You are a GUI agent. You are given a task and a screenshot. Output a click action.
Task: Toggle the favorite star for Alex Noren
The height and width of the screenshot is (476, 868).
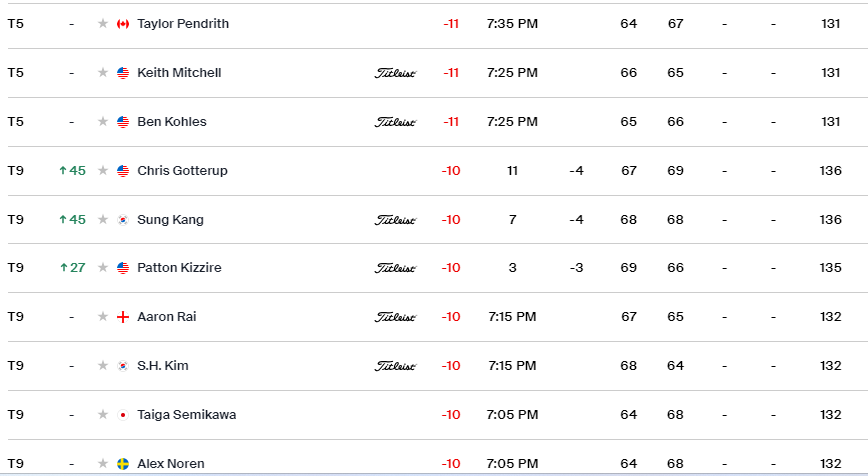pos(102,464)
